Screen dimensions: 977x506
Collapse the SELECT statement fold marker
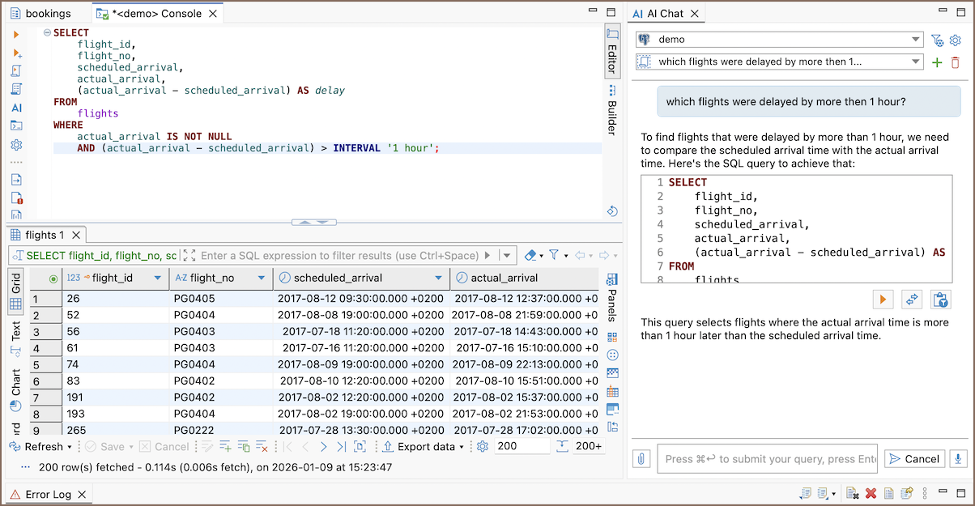(47, 32)
